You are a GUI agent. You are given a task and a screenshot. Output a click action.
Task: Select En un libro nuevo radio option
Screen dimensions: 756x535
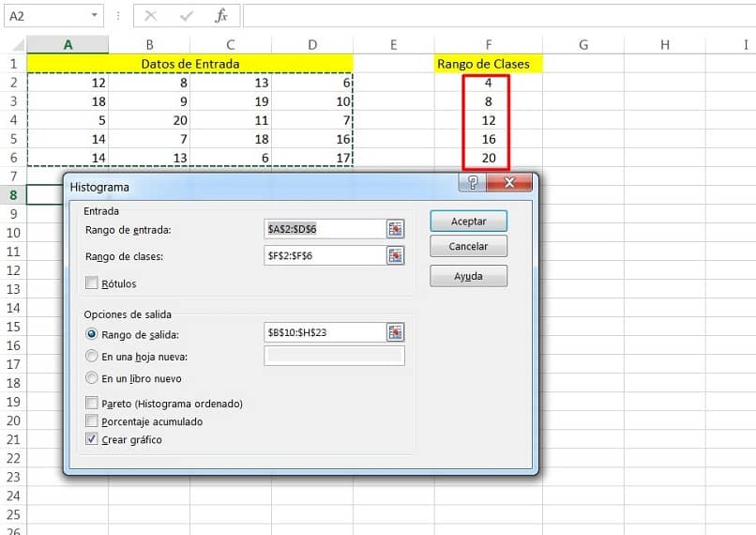pyautogui.click(x=91, y=377)
